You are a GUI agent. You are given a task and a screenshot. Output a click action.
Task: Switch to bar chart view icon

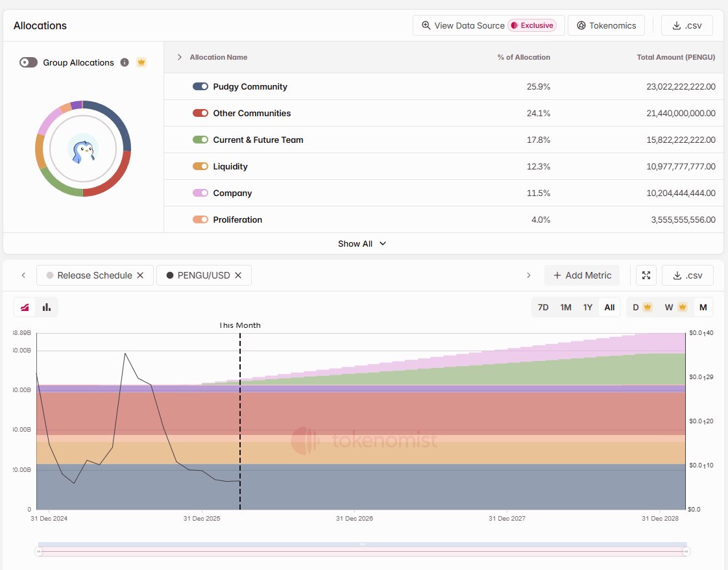[47, 307]
